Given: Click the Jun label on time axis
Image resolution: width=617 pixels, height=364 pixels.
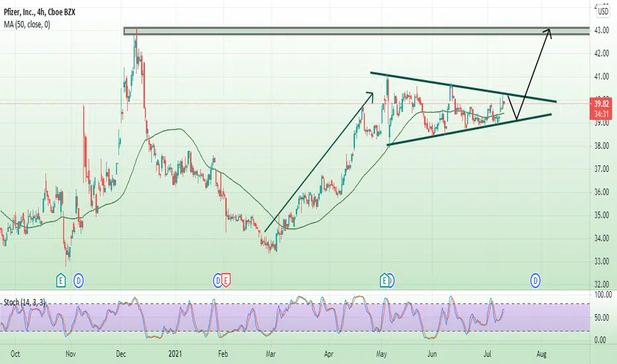Looking at the screenshot, I should (432, 354).
